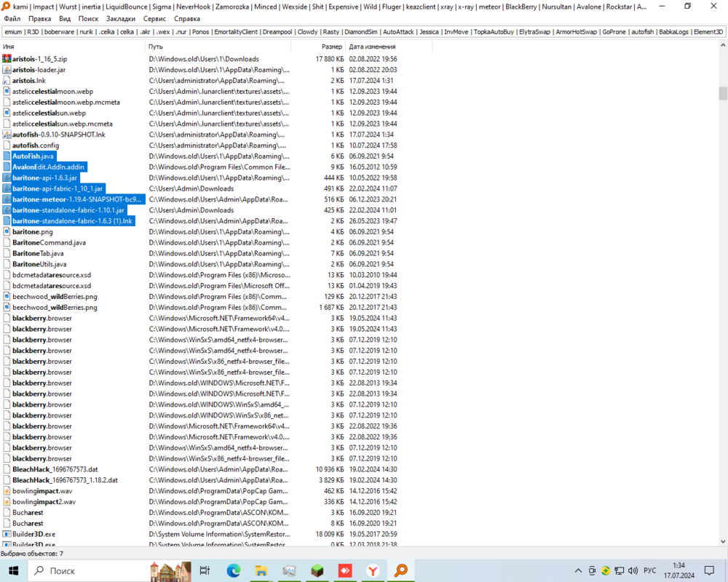Sort by the Размер column header

318,47
